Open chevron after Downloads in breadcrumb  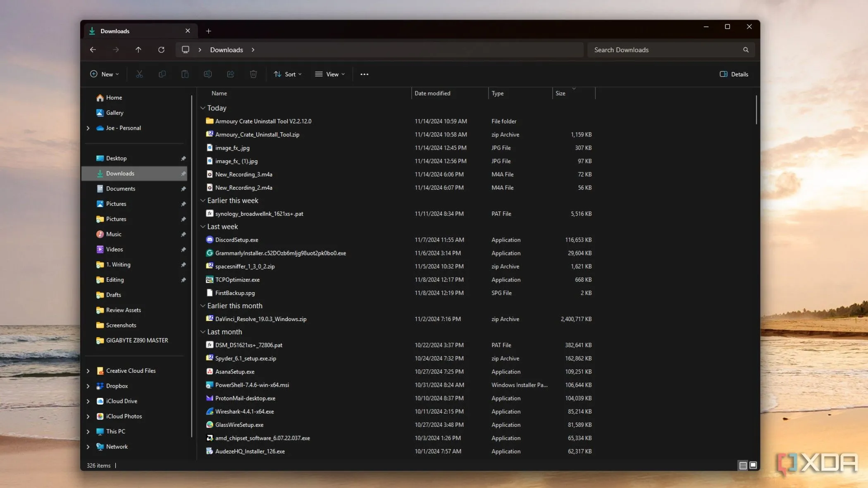pos(253,50)
